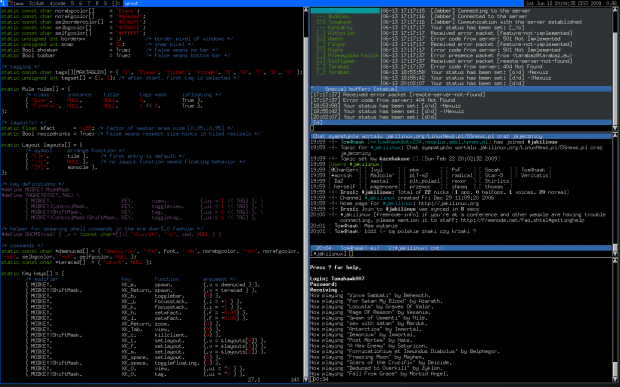Click scroll-down arrow of vim terminal scrollbar

[306, 379]
